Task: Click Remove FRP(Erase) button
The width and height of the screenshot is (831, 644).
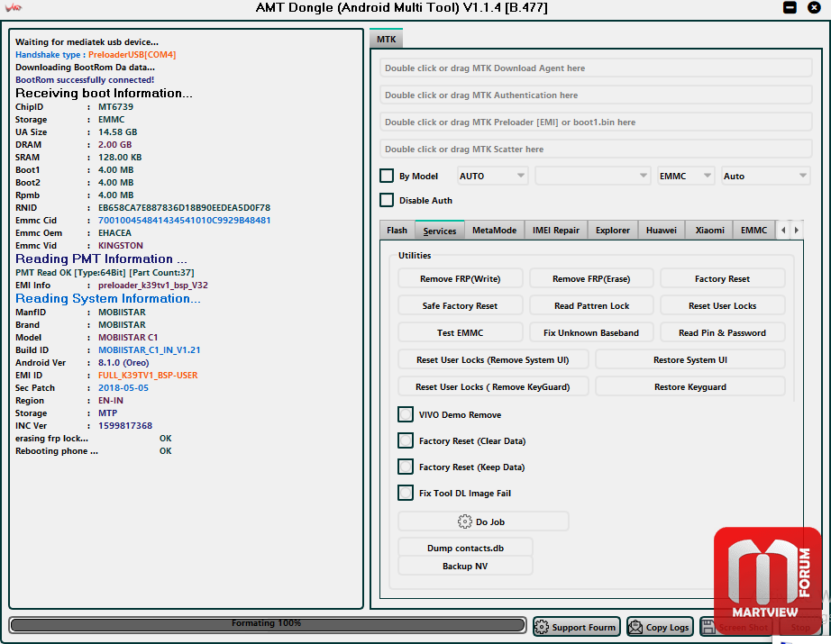Action: (x=591, y=278)
